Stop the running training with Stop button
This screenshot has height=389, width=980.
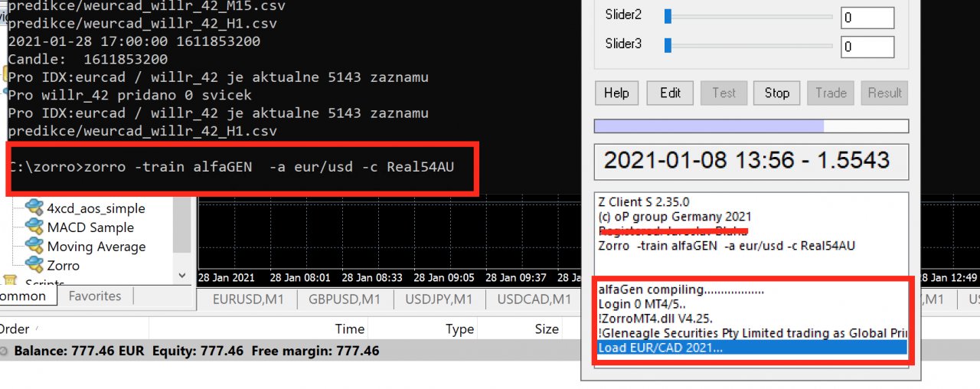[776, 93]
